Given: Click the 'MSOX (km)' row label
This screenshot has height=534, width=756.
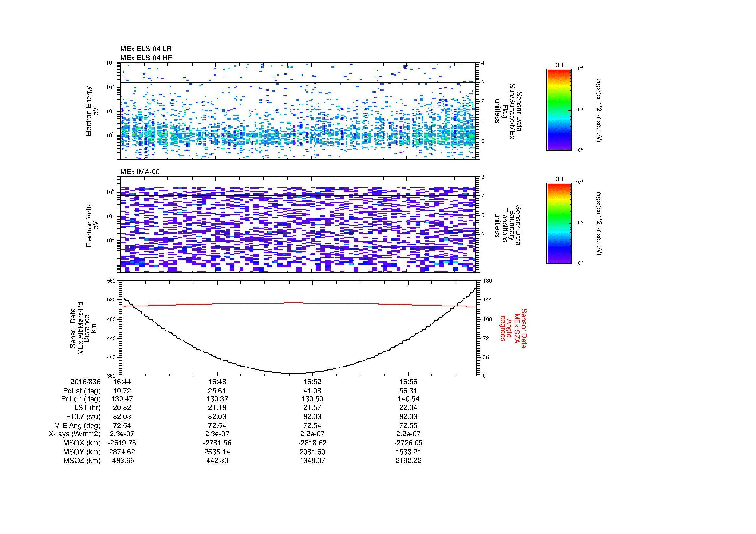Looking at the screenshot, I should tap(82, 443).
